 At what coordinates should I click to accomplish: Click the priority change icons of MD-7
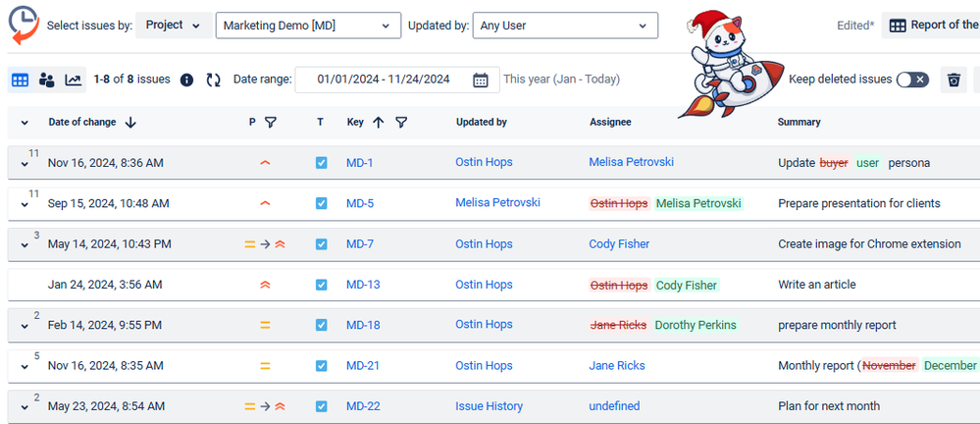pyautogui.click(x=265, y=243)
